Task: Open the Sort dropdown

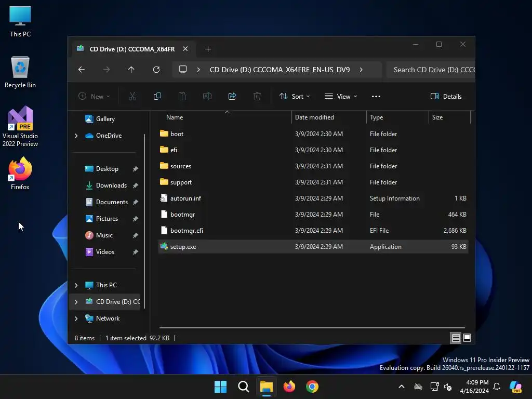Action: tap(295, 96)
